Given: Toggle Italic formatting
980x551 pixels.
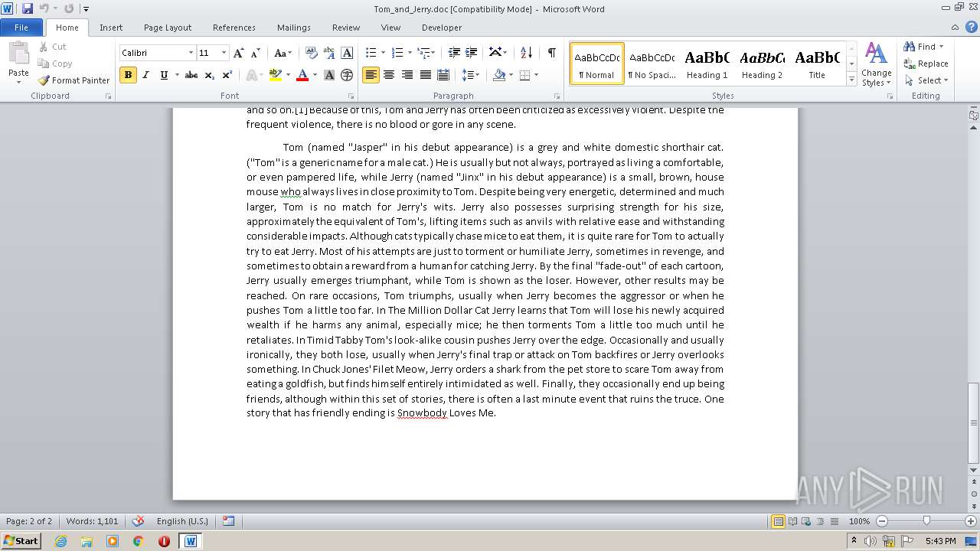Looking at the screenshot, I should click(x=145, y=75).
